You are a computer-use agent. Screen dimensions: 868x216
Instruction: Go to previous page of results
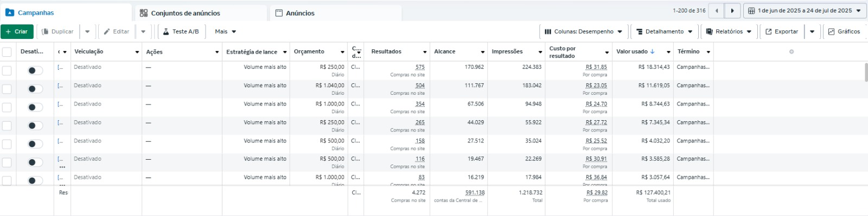tap(717, 10)
